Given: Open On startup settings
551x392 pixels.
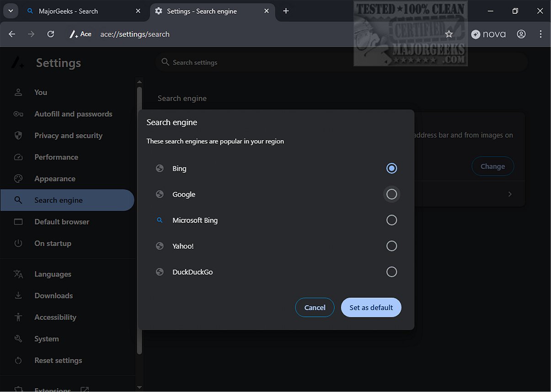Looking at the screenshot, I should [x=67, y=243].
